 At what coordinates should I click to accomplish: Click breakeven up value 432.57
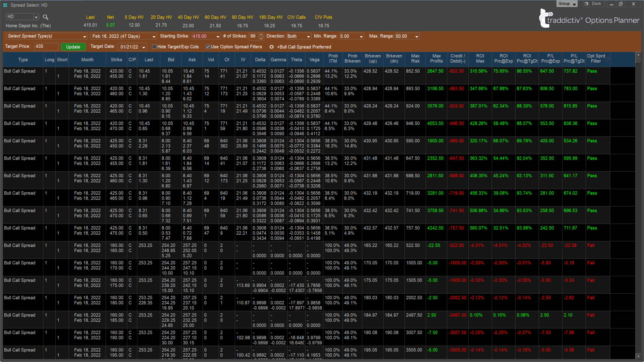tap(370, 228)
